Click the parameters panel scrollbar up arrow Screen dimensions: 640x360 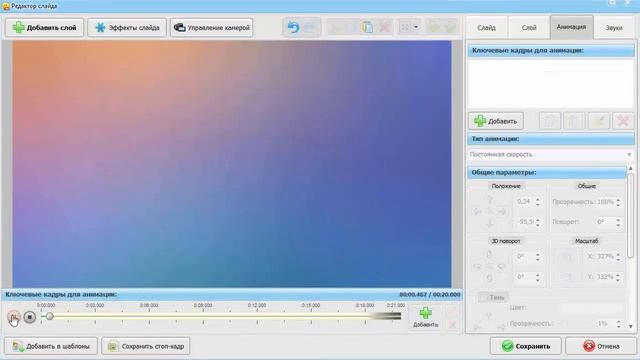631,168
